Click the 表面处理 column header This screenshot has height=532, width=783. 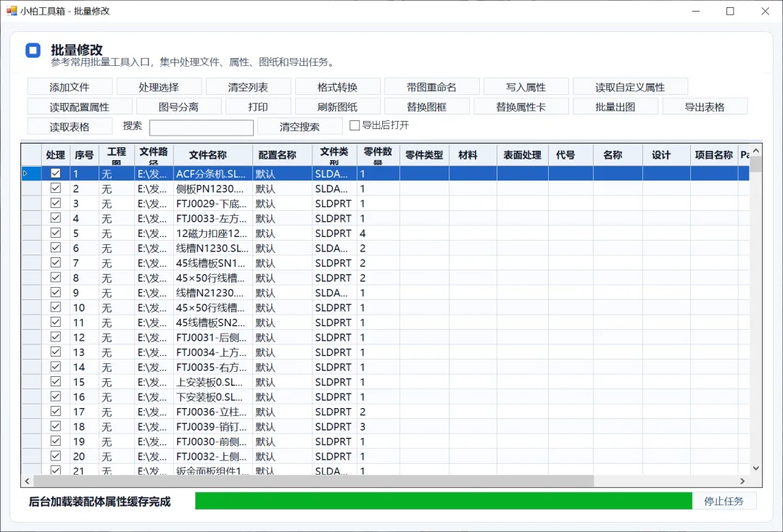[x=522, y=154]
